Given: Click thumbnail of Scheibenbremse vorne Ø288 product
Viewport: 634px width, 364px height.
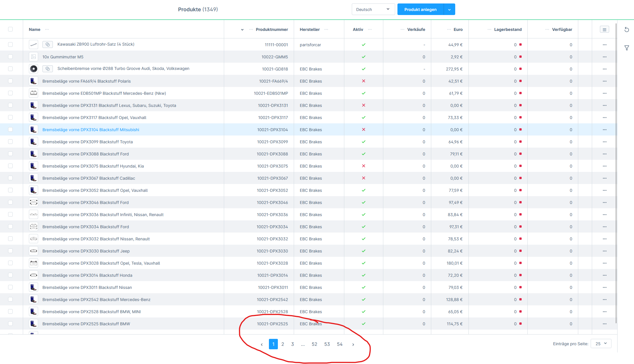Looking at the screenshot, I should point(34,69).
